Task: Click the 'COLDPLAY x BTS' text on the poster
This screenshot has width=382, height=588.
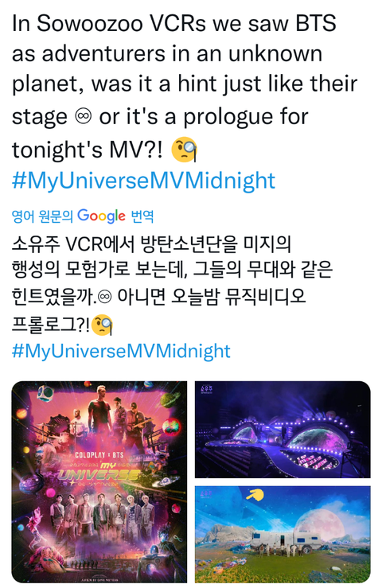Action: point(99,455)
